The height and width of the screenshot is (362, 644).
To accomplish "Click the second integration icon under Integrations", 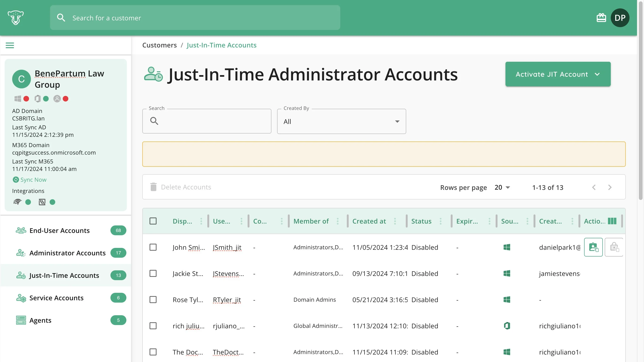I will pyautogui.click(x=42, y=202).
